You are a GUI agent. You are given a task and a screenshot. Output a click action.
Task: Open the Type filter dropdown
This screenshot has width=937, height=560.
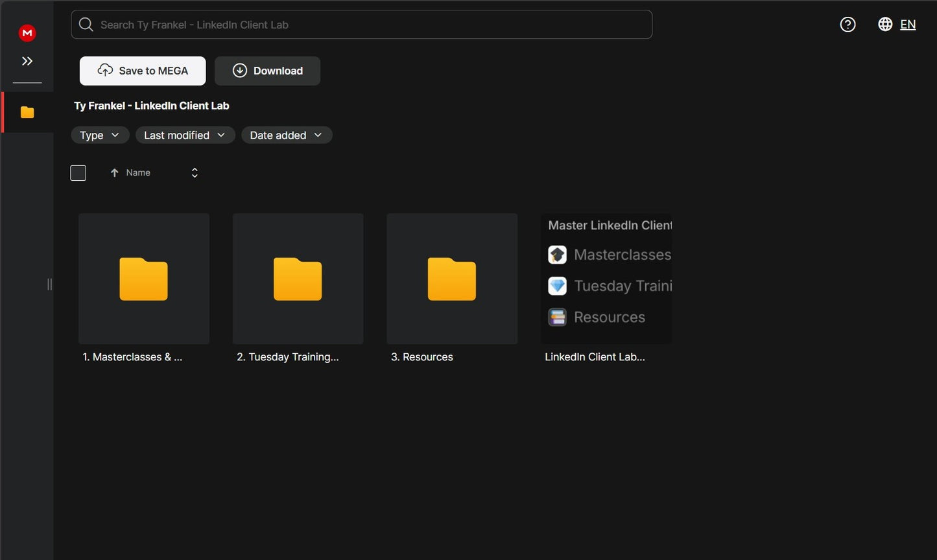coord(100,135)
